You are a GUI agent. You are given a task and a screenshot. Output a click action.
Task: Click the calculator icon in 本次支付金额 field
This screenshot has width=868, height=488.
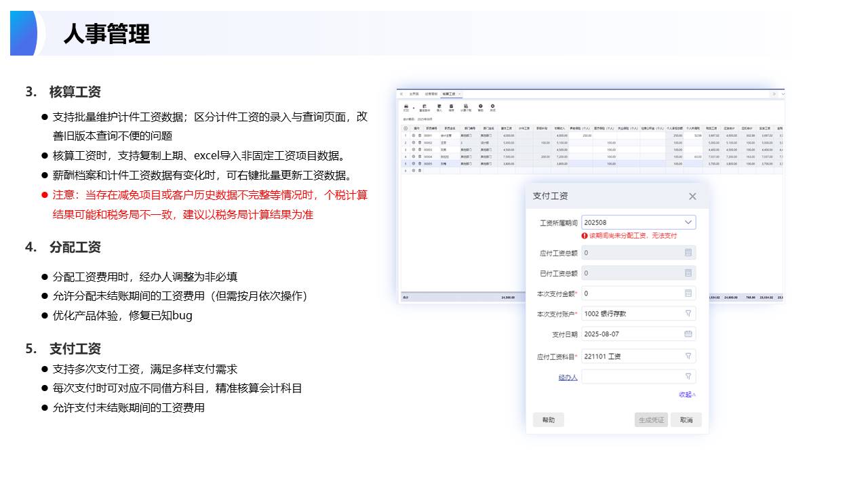click(x=688, y=293)
